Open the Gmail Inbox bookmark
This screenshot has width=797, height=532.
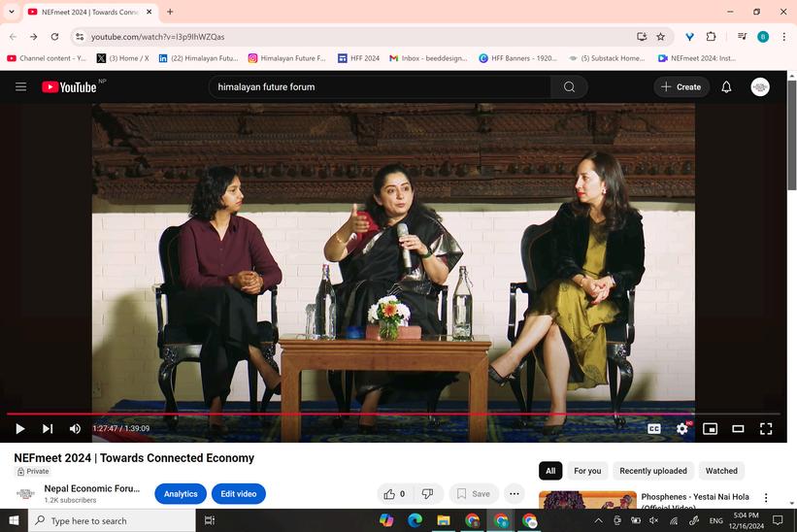point(428,58)
